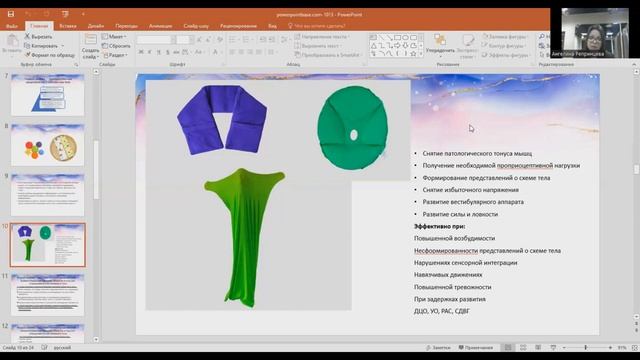Toggle bold Ж formatting
Screen dimensions: 640x360
coord(141,52)
